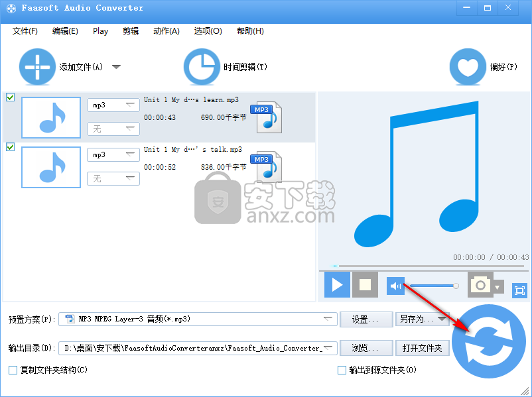Click the 偏好(P) label
This screenshot has height=397, width=532.
pos(503,67)
